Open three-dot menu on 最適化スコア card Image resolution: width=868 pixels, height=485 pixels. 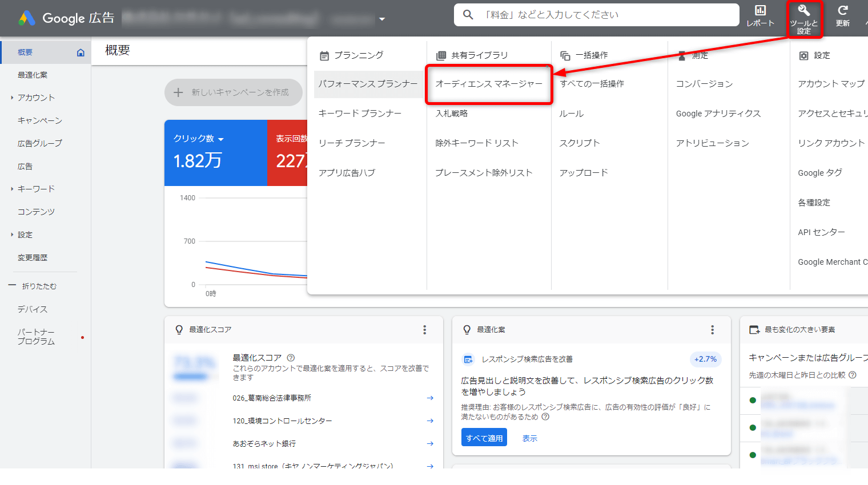[x=424, y=330]
